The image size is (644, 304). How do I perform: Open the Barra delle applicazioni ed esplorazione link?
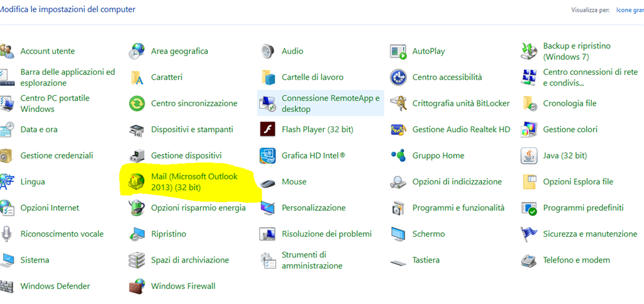[x=68, y=77]
